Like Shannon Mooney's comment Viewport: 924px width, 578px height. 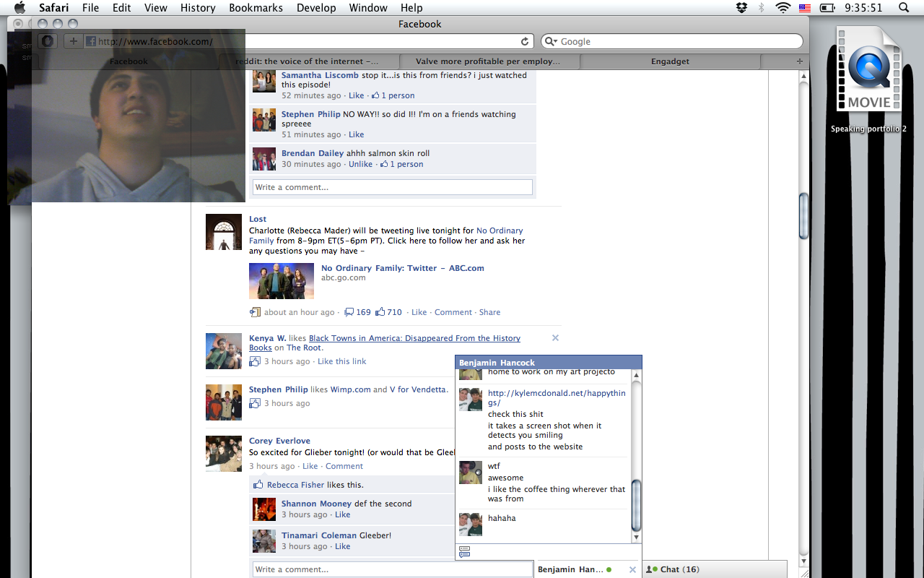pos(342,514)
